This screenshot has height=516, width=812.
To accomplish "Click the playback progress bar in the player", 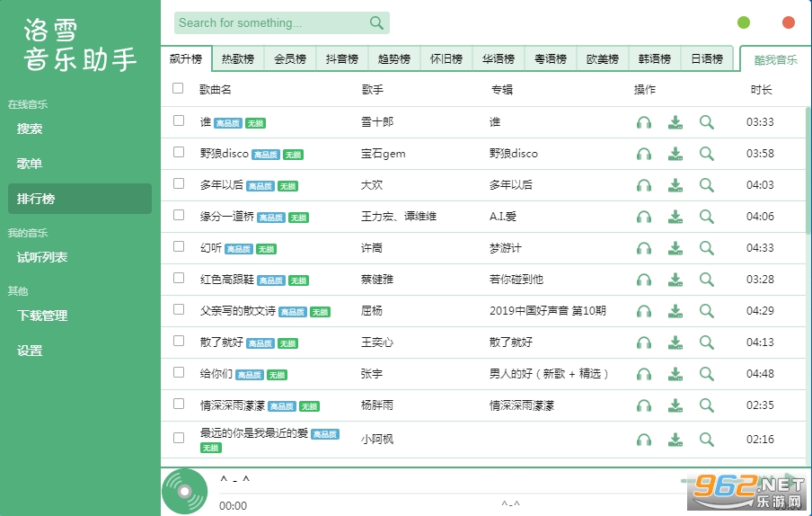I will pos(510,493).
